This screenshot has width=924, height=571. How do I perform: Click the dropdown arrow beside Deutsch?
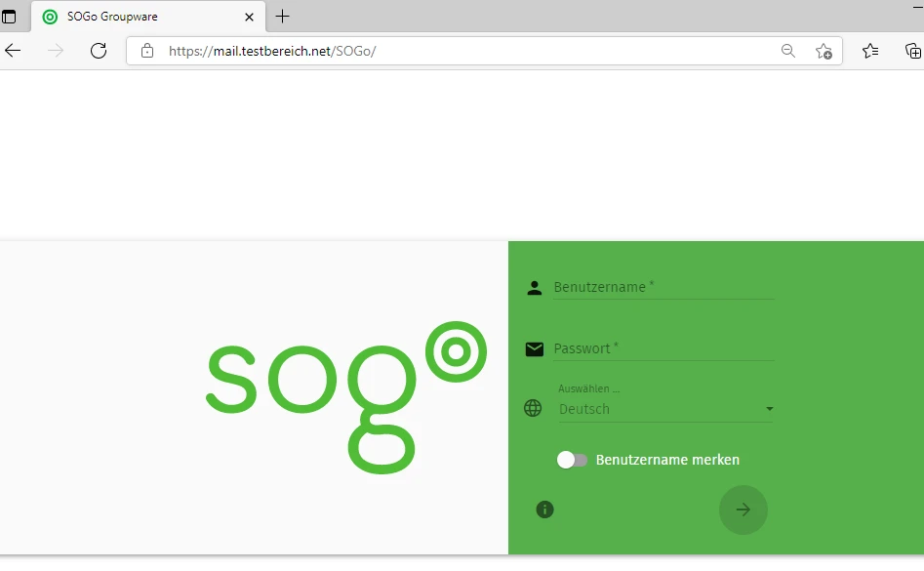(770, 409)
